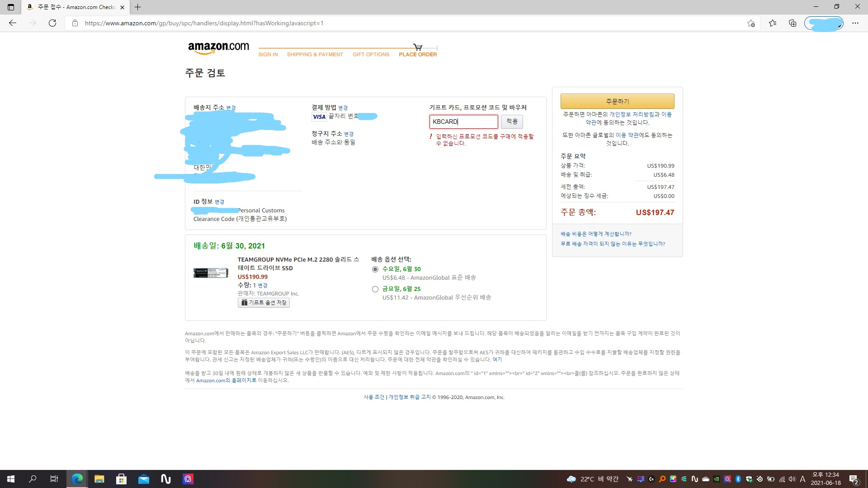Screen dimensions: 868x488
Task: Click the order total US$197.47
Action: pyautogui.click(x=655, y=212)
